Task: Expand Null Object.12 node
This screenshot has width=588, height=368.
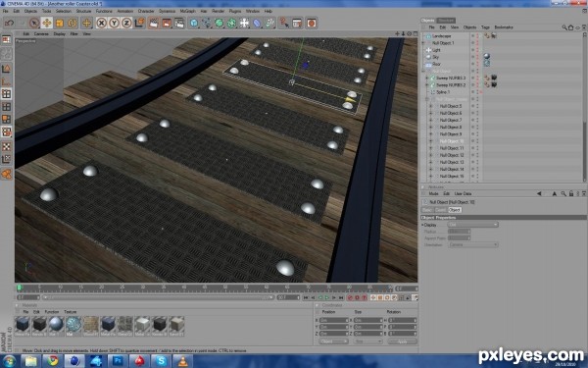Action: [430, 155]
